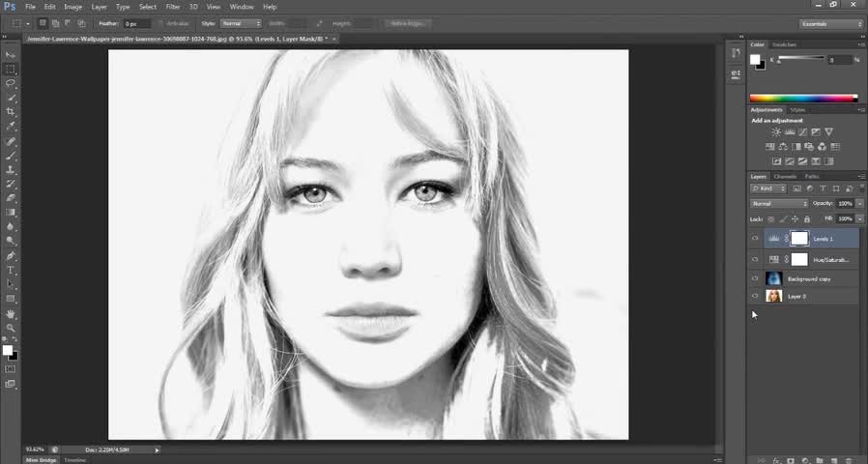The height and width of the screenshot is (464, 868).
Task: Select the Clone Stamp tool
Action: coord(11,170)
